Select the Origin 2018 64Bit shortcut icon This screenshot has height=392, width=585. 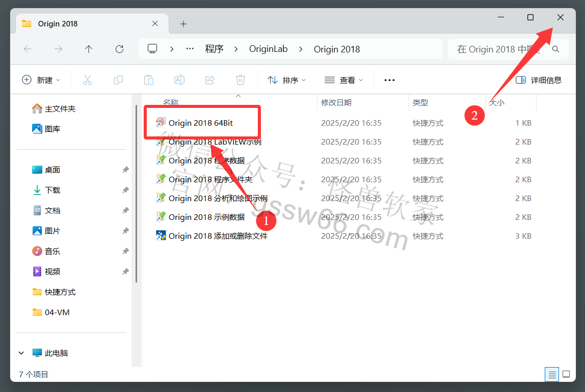pos(161,123)
